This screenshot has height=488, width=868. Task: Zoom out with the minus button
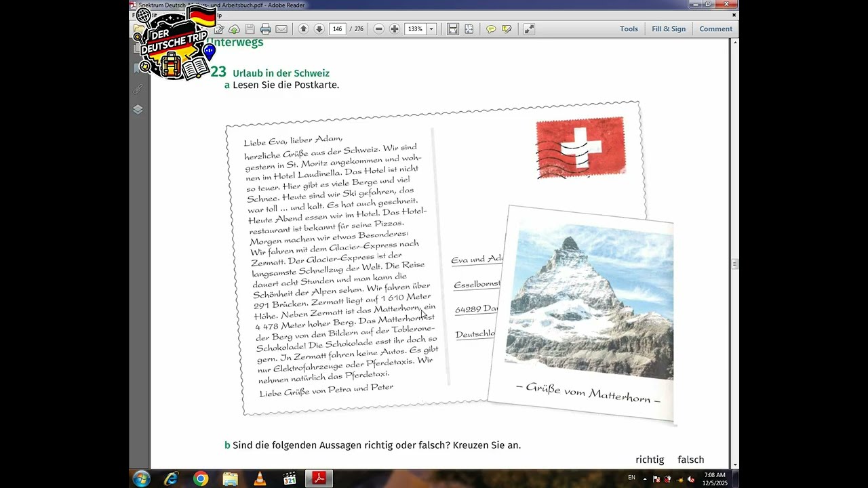[x=379, y=29]
